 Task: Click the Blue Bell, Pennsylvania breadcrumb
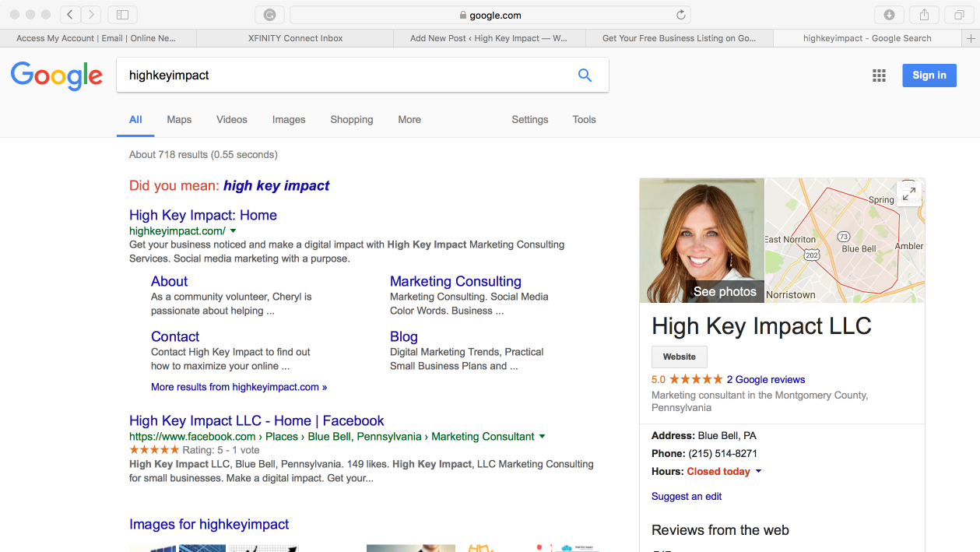tap(364, 437)
